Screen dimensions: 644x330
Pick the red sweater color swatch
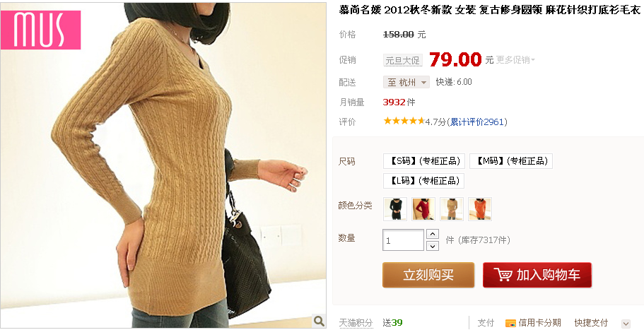pos(423,209)
